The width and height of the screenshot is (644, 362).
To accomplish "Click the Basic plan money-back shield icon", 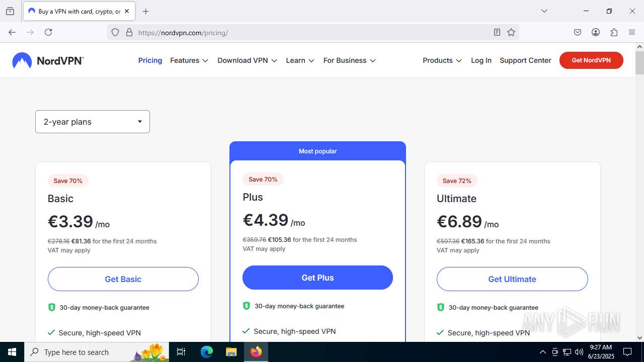I will (51, 307).
